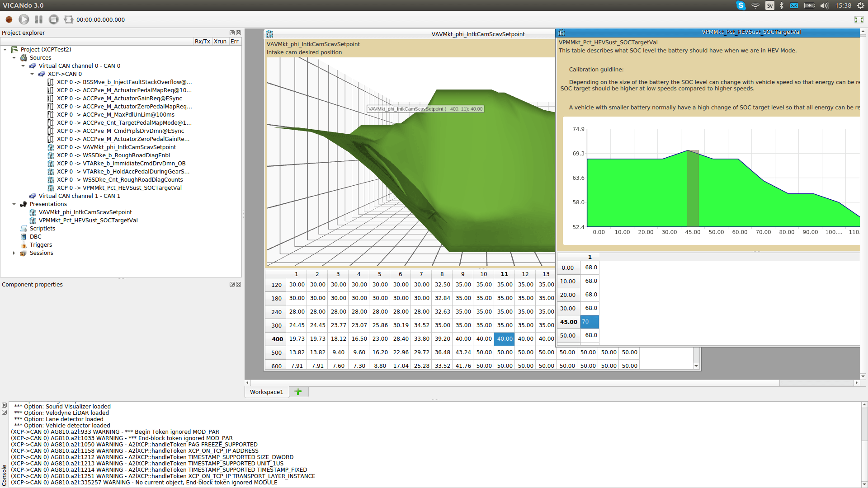868x488 pixels.
Task: Open Skype from the system tray
Action: coord(741,5)
